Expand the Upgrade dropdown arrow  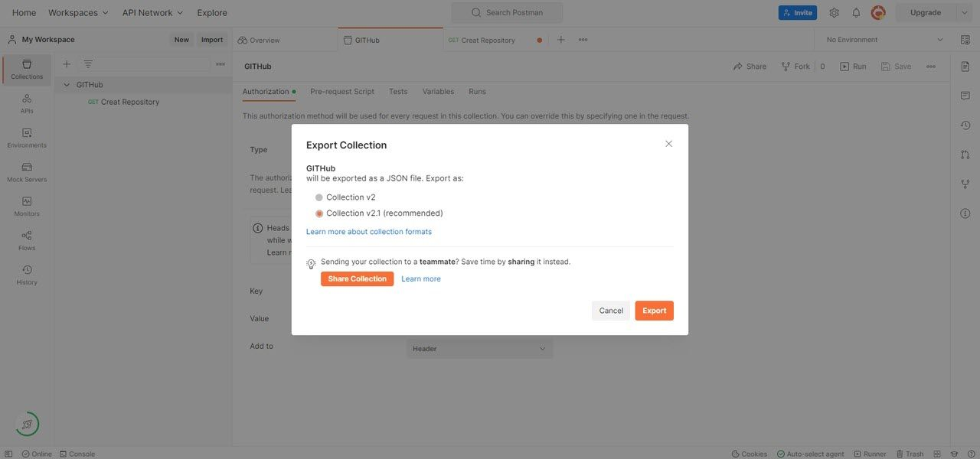tap(964, 12)
